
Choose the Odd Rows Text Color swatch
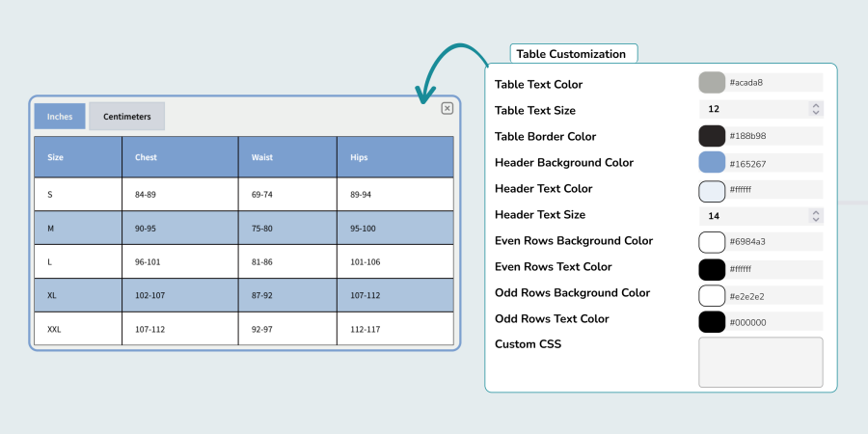[x=712, y=321]
